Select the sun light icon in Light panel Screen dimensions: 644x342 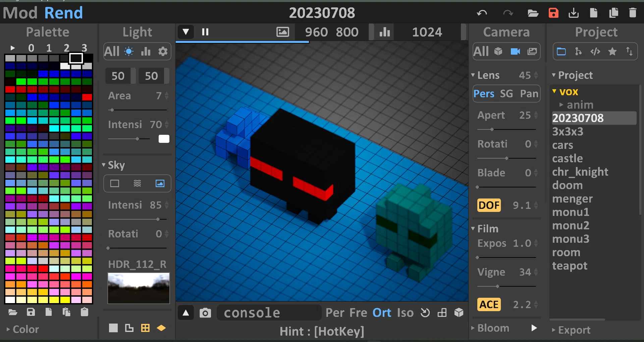coord(129,51)
